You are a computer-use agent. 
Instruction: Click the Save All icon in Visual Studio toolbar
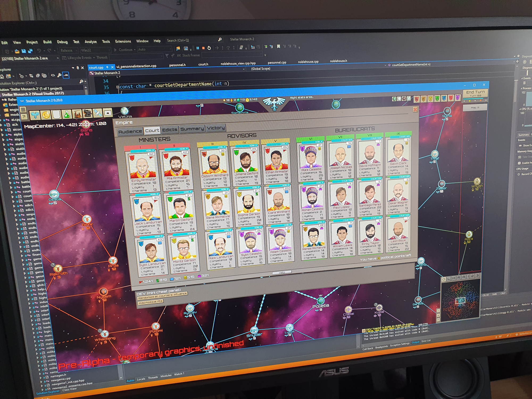tap(30, 51)
